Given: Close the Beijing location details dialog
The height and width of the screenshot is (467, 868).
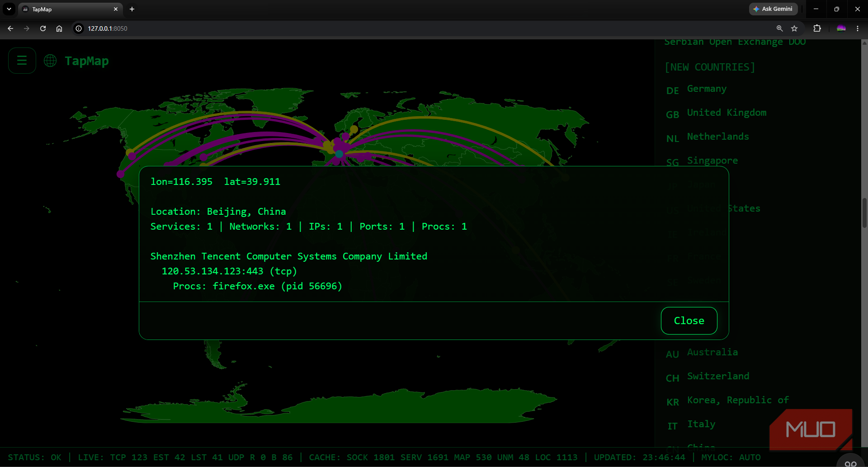Looking at the screenshot, I should [689, 321].
